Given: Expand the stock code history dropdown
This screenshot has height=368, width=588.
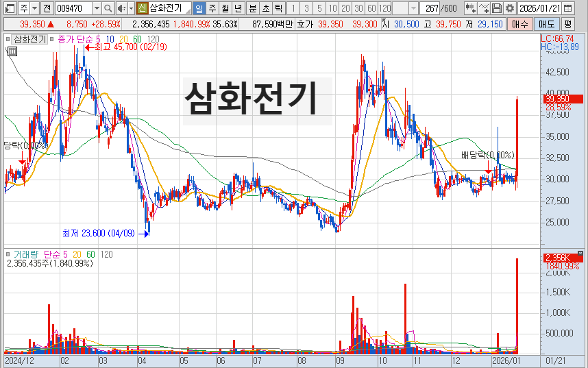Looking at the screenshot, I should tap(97, 8).
